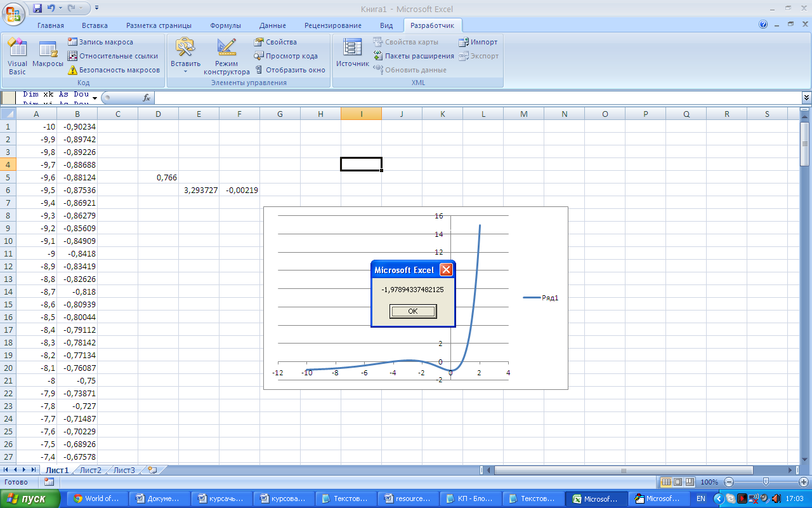This screenshot has height=508, width=812.
Task: Open the World of... Chrome taskbar item
Action: click(x=97, y=498)
